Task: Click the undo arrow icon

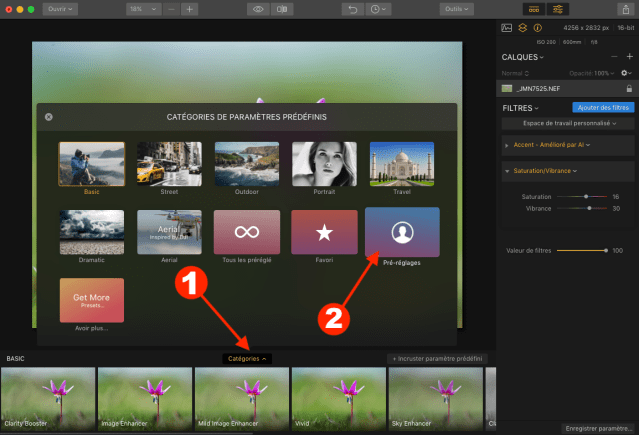Action: 352,9
